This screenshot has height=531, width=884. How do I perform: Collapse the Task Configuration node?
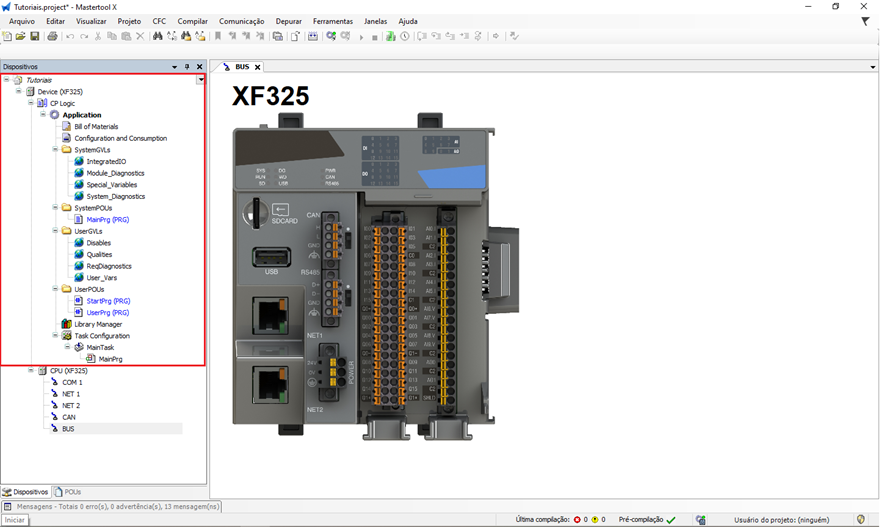[55, 336]
